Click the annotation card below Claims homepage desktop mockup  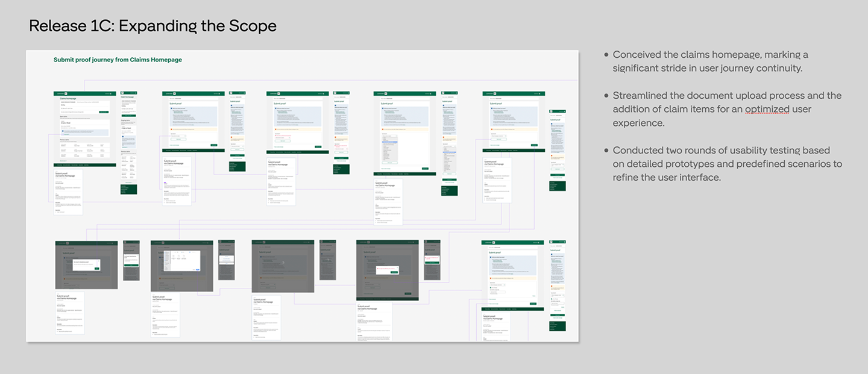[68, 192]
